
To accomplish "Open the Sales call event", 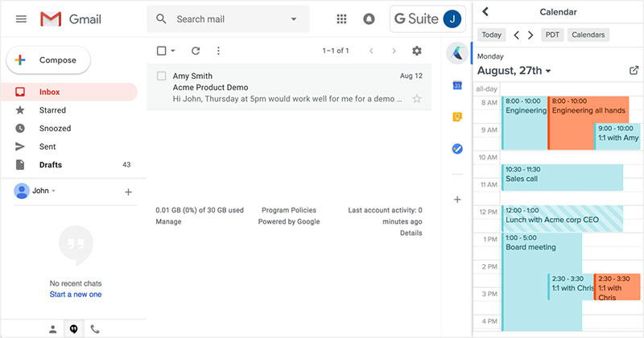I will pos(562,177).
